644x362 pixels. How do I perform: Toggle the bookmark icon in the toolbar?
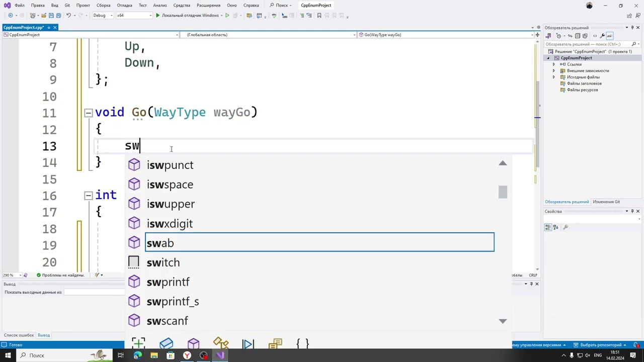(319, 16)
